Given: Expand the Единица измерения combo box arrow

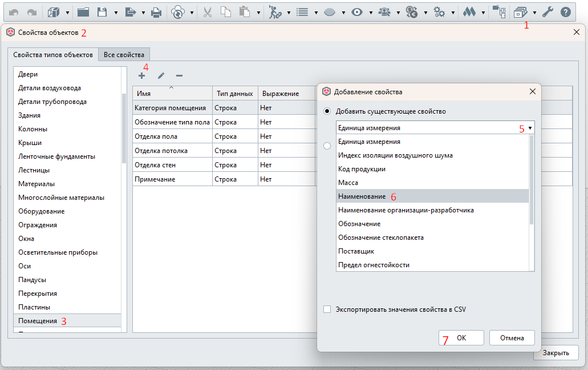Looking at the screenshot, I should point(530,128).
